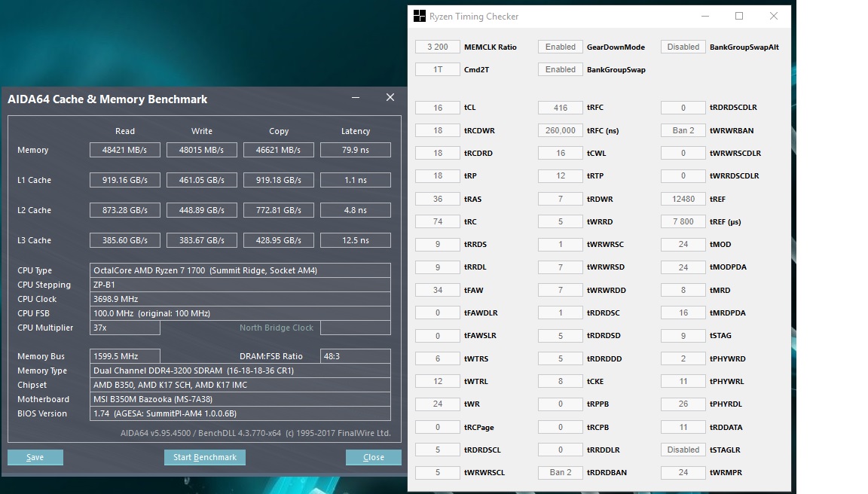Image resolution: width=868 pixels, height=494 pixels.
Task: Click the tWRMPR value 24
Action: pos(683,473)
